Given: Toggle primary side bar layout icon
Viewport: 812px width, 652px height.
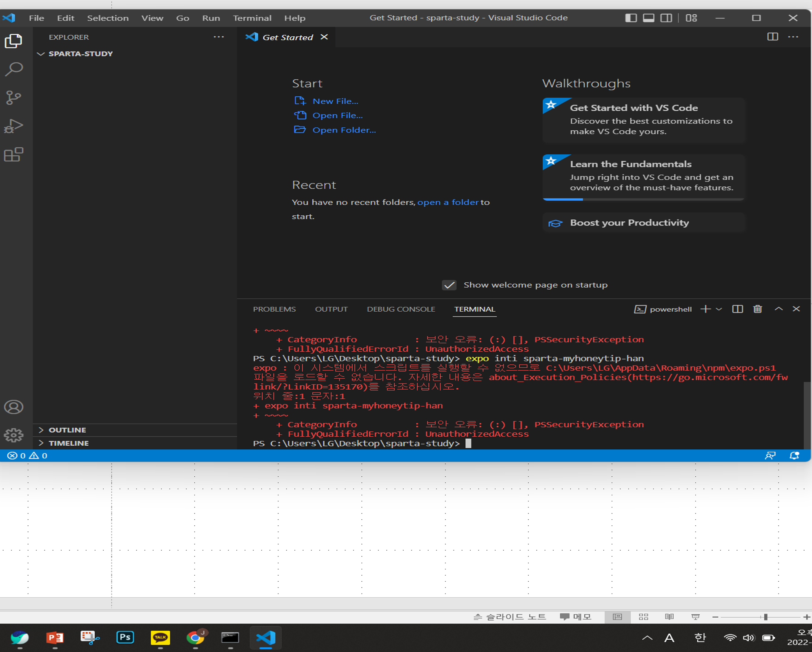Looking at the screenshot, I should click(x=631, y=18).
